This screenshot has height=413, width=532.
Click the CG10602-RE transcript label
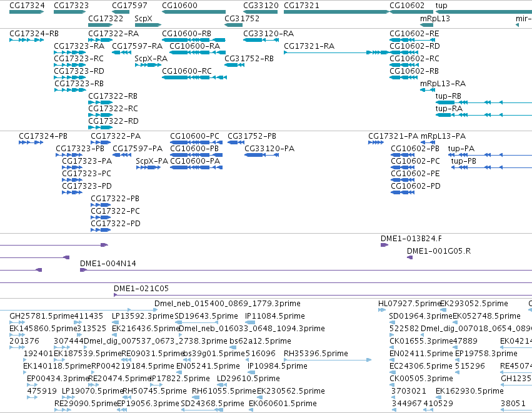[414, 34]
